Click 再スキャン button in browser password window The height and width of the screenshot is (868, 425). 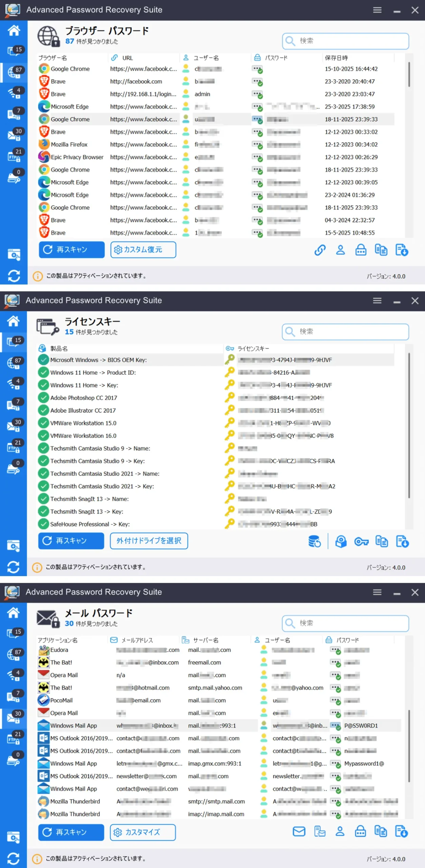point(72,250)
